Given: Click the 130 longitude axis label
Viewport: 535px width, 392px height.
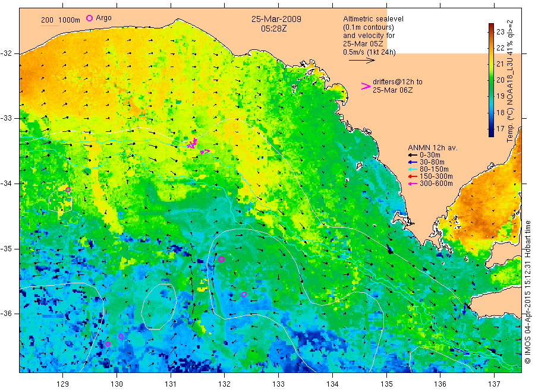Looking at the screenshot, I should 117,384.
